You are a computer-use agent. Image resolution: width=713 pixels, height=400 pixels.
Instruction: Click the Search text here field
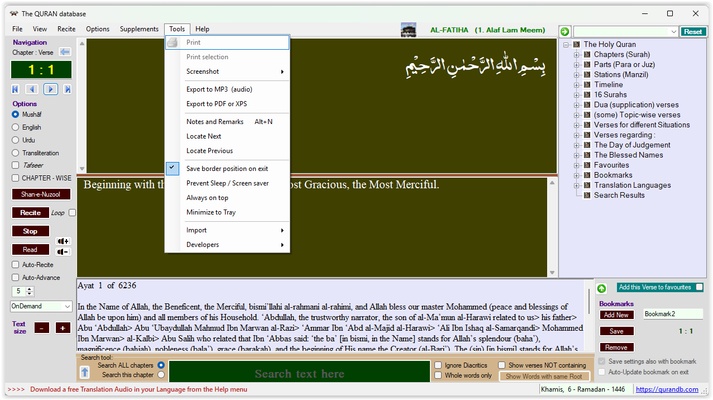point(299,372)
